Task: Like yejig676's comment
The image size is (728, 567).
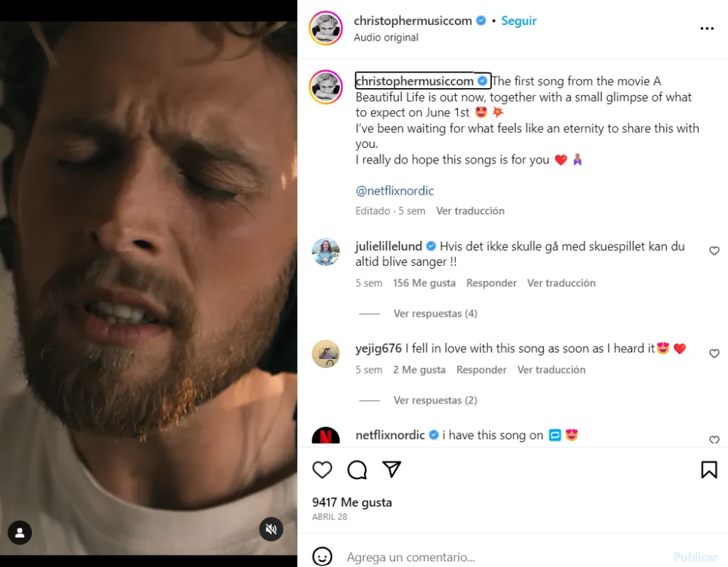Action: pyautogui.click(x=714, y=354)
